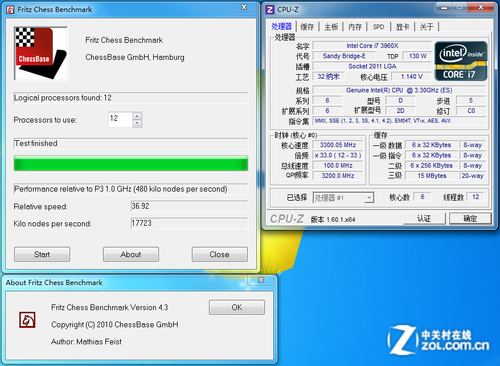Click the 32 纳米 process value
The width and height of the screenshot is (500, 366).
tap(329, 77)
